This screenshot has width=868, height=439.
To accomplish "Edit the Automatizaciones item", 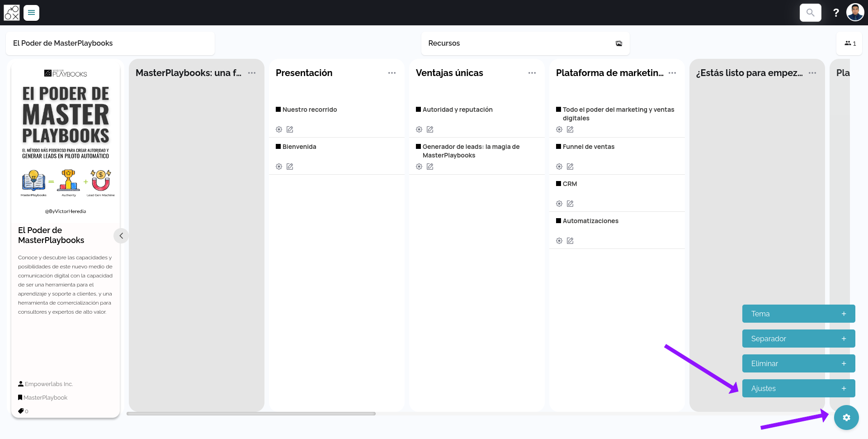I will click(570, 241).
